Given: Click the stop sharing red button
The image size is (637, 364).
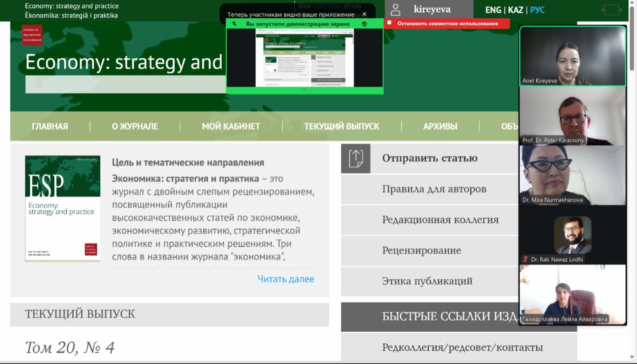Looking at the screenshot, I should (x=447, y=24).
